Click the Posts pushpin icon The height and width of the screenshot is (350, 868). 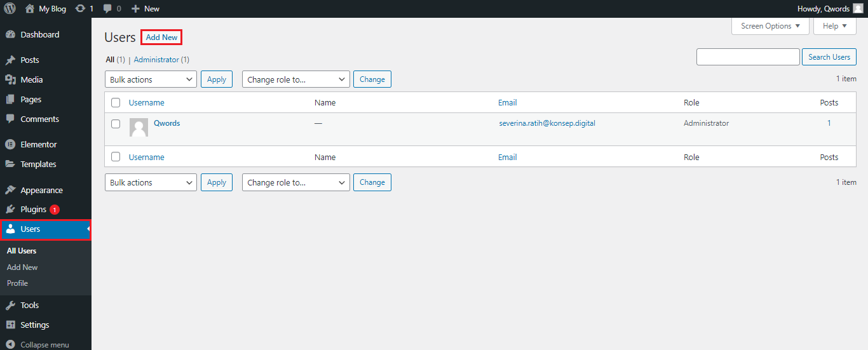point(10,60)
